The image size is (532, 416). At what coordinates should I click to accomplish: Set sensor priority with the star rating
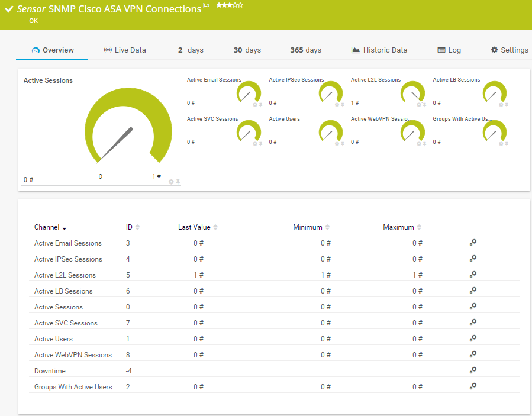pos(230,5)
